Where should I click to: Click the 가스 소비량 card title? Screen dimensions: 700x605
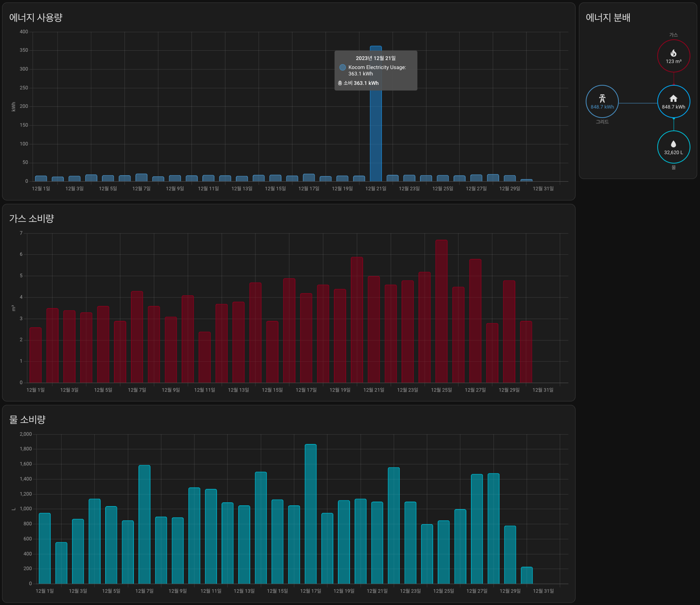[x=31, y=218]
